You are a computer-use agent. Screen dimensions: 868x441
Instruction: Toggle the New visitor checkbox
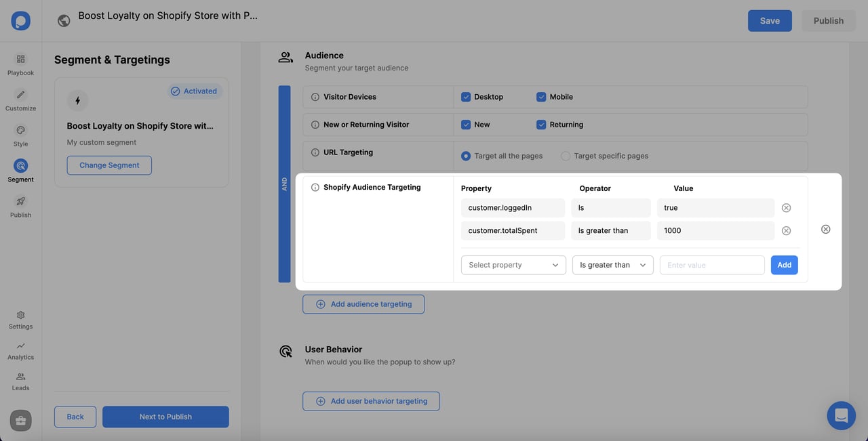[466, 125]
